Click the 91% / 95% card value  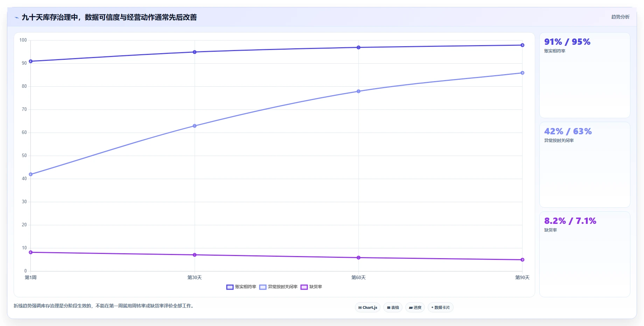(x=567, y=42)
